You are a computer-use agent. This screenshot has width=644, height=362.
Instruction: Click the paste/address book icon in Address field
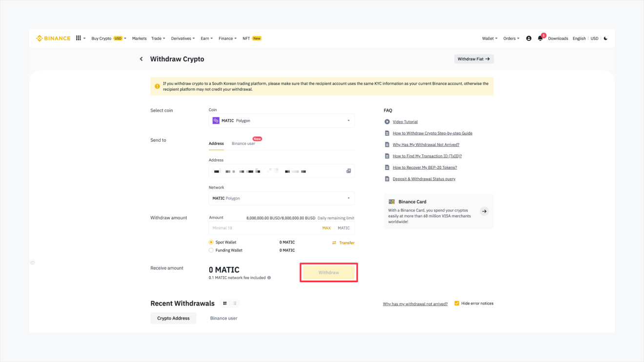tap(348, 171)
